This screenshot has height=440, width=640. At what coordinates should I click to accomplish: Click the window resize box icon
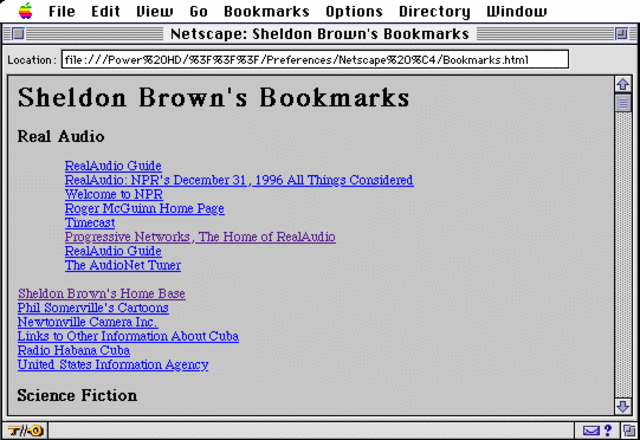tap(629, 431)
